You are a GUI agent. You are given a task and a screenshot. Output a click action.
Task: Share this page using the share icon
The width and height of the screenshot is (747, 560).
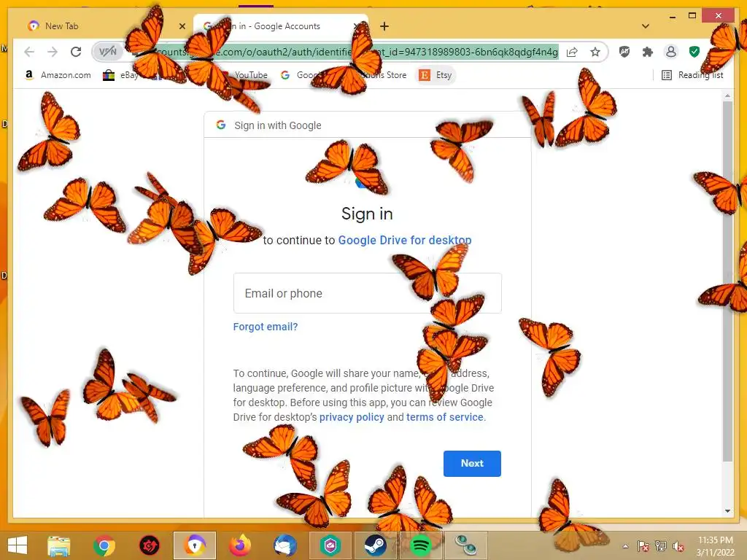coord(572,52)
